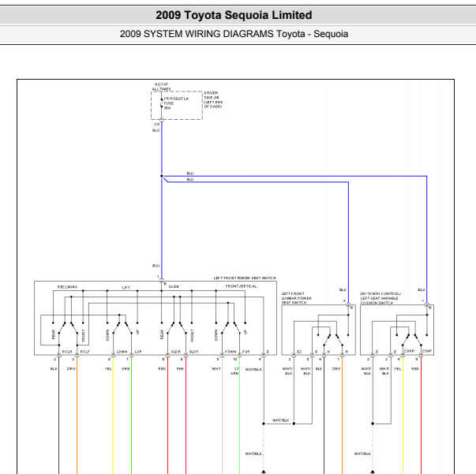Click the 'LUP' terminal label
This screenshot has height=474, width=476.
point(138,352)
